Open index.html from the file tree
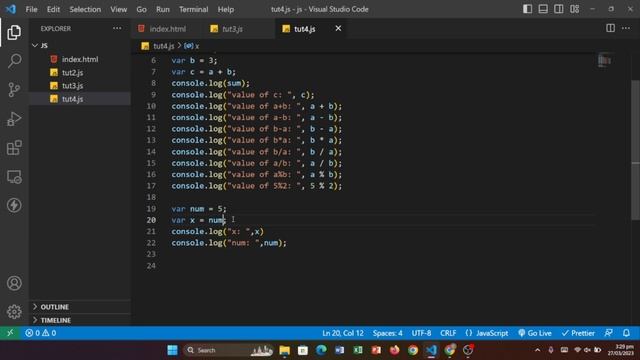This screenshot has width=640, height=360. coord(80,59)
